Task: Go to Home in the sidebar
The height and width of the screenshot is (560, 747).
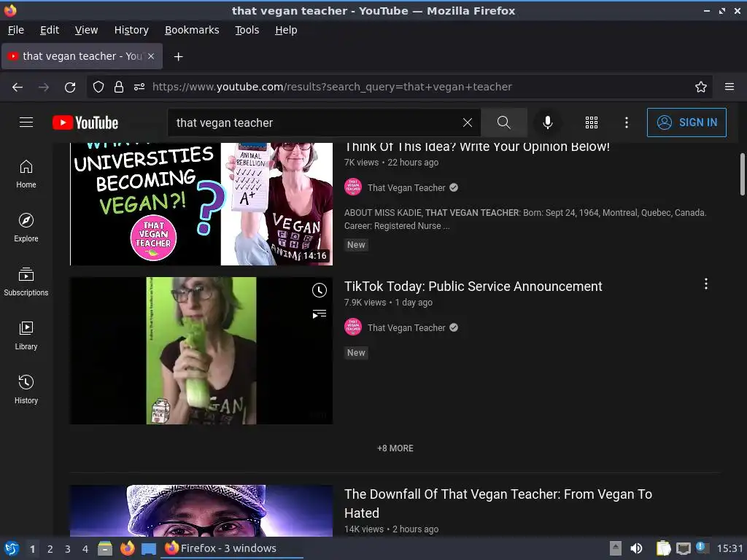Action: pyautogui.click(x=26, y=174)
